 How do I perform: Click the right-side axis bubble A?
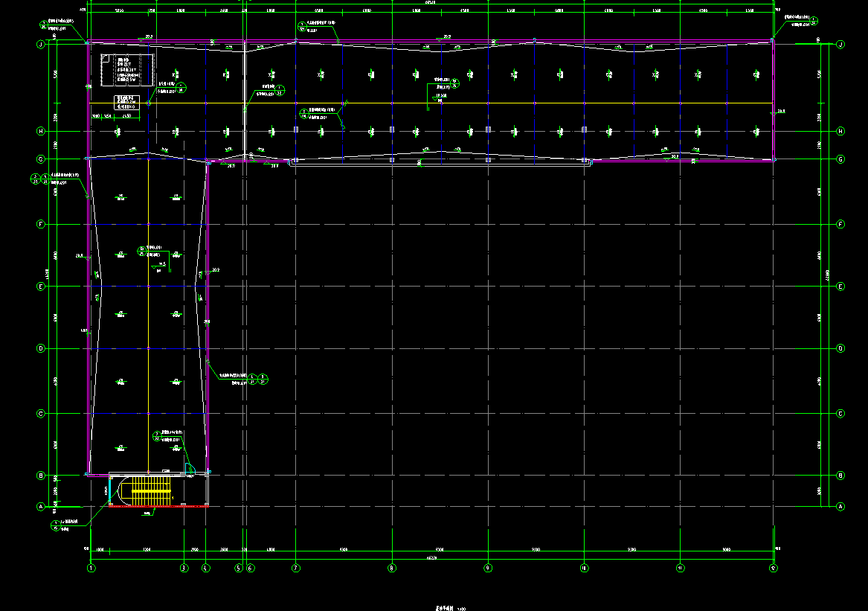pos(840,507)
